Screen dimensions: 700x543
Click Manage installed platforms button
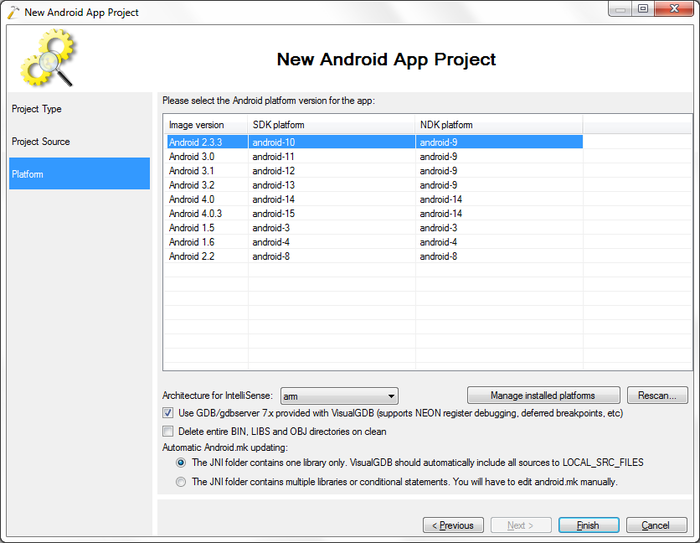[543, 395]
